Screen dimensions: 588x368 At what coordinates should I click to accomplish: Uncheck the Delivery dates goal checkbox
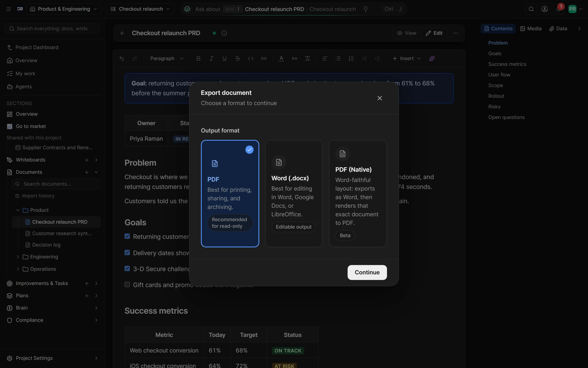[x=127, y=252]
